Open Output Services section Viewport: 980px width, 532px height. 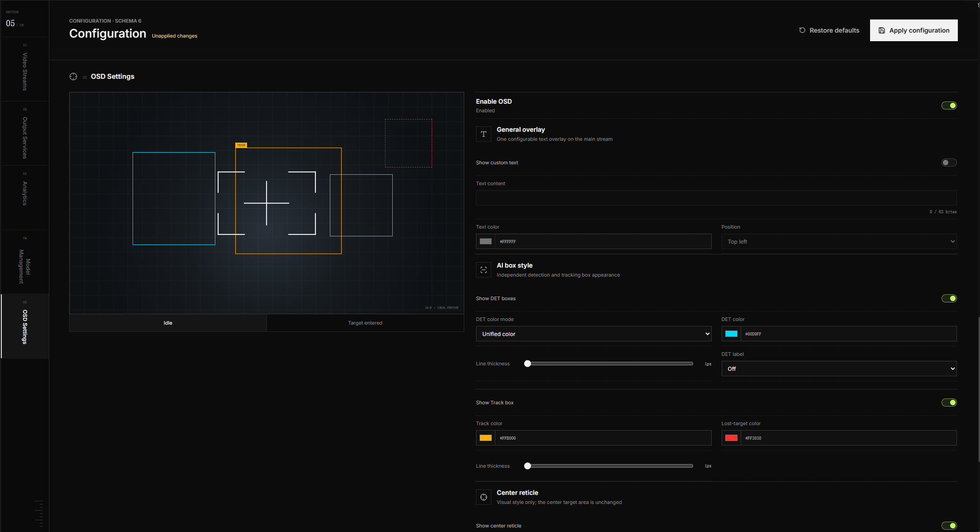pyautogui.click(x=25, y=133)
